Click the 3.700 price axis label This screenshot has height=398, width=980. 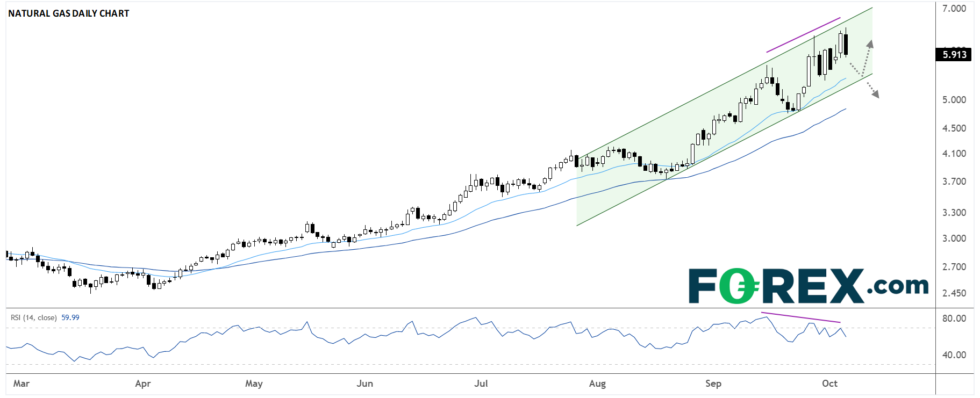point(954,182)
